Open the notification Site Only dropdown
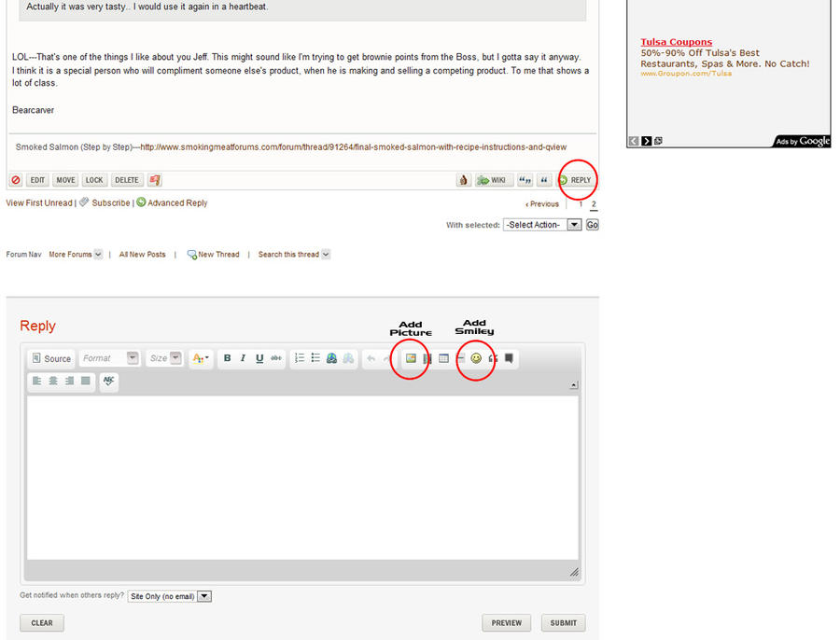The height and width of the screenshot is (640, 840). pos(170,596)
